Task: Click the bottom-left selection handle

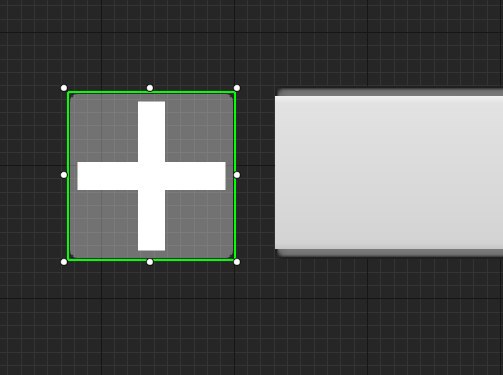Action: (x=64, y=262)
